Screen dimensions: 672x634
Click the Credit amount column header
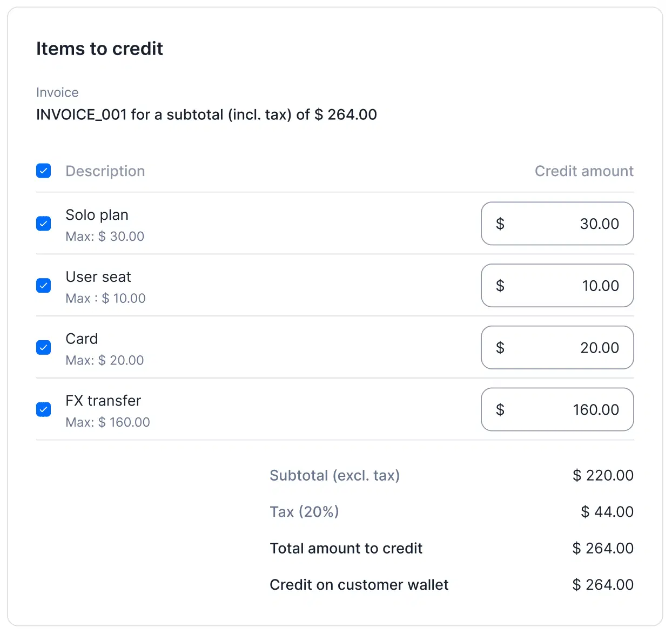[584, 171]
